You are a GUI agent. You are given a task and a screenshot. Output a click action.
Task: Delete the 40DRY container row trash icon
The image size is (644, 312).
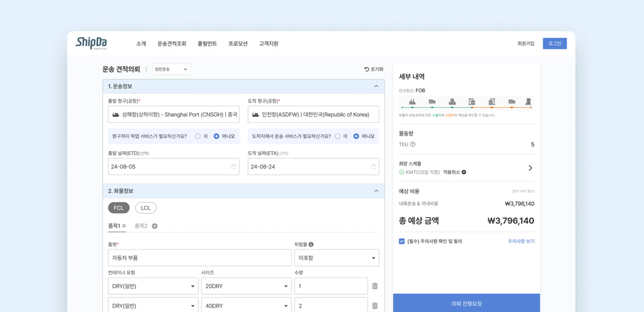[375, 305]
